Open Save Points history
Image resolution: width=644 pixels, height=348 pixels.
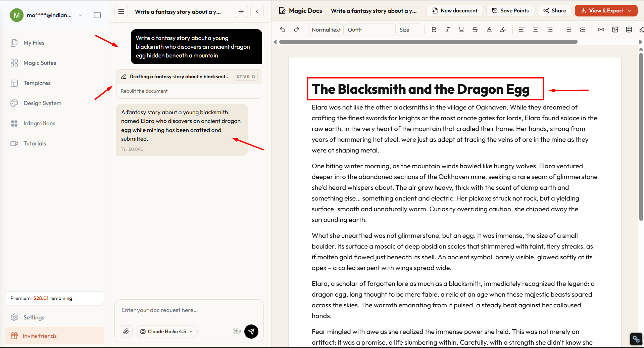(x=510, y=11)
